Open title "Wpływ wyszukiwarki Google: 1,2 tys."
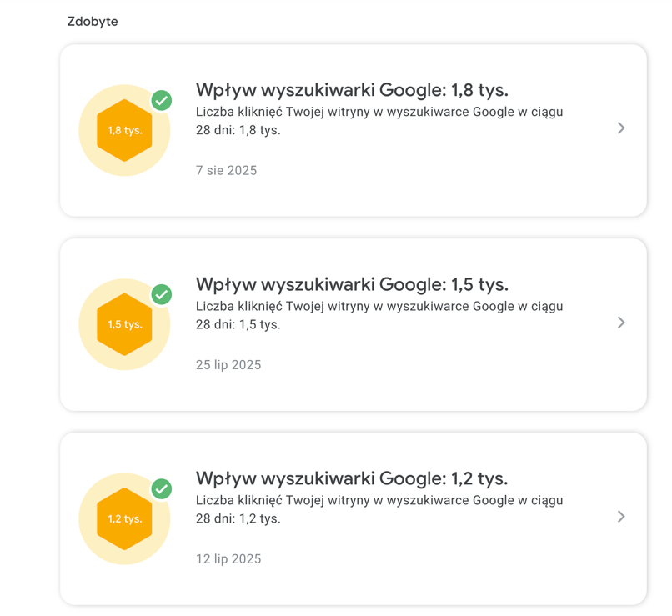Image resolution: width=672 pixels, height=616 pixels. 351,478
